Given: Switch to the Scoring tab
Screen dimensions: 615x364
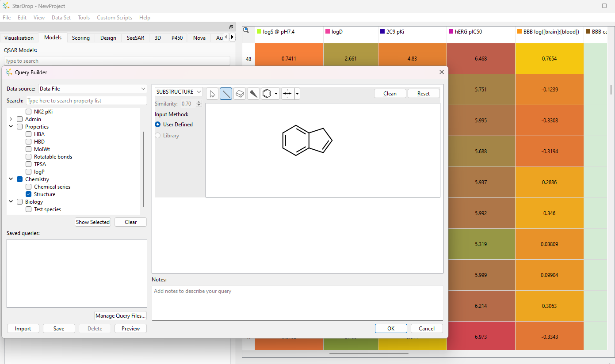Looking at the screenshot, I should 81,38.
